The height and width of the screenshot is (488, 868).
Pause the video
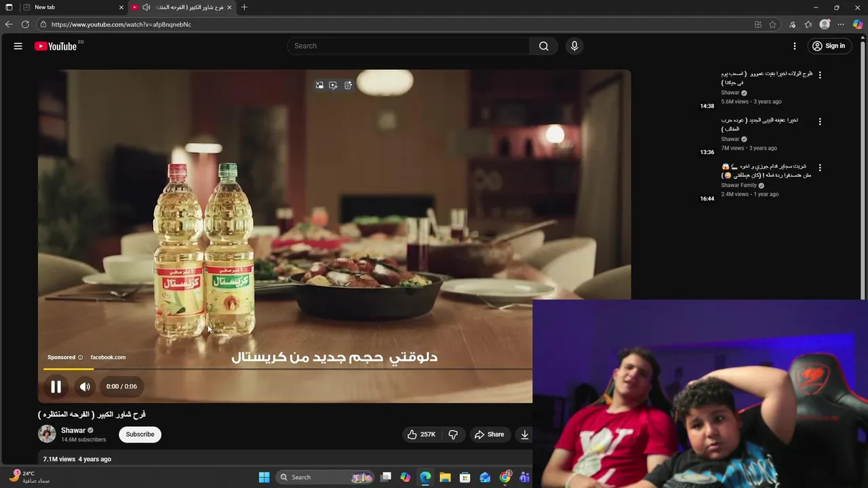[56, 386]
